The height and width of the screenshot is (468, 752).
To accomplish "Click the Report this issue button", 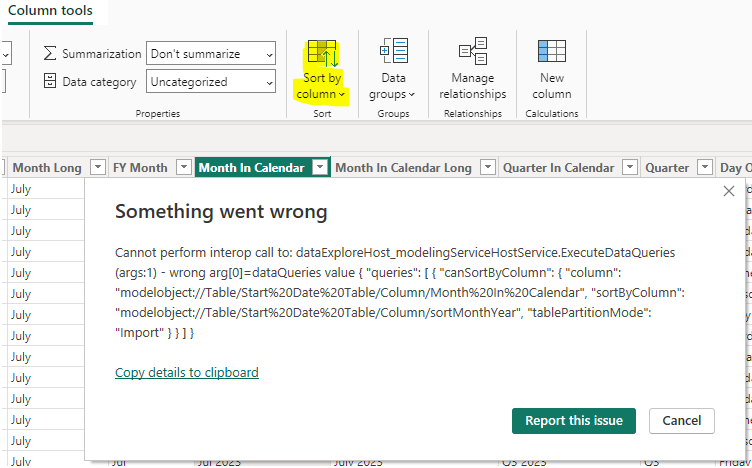I will (574, 421).
